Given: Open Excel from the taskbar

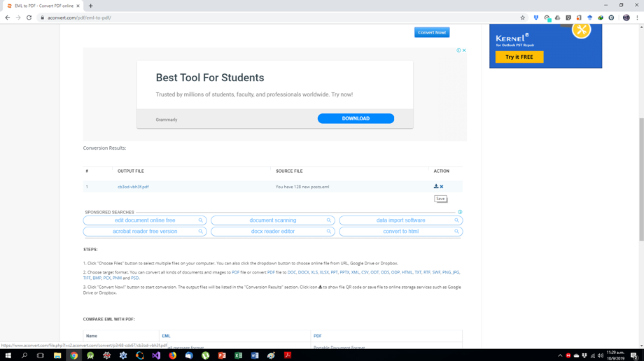Looking at the screenshot, I should [238, 355].
